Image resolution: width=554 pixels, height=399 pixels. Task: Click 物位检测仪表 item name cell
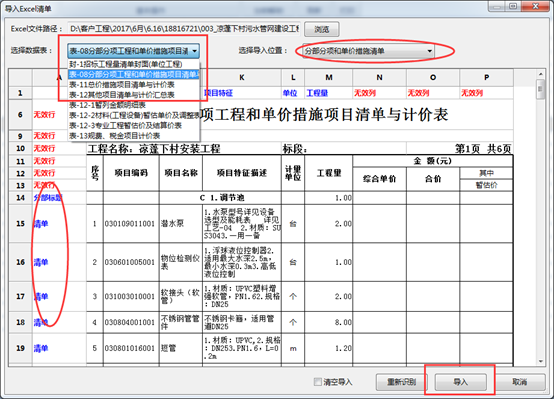(181, 262)
